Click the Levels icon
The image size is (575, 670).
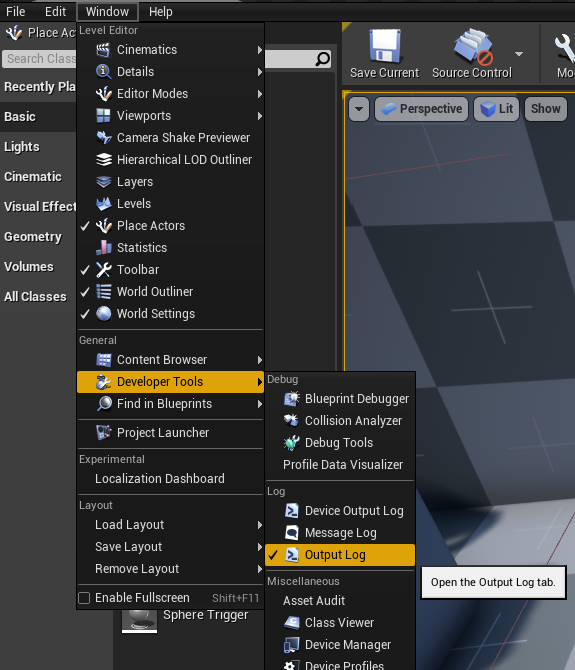click(103, 204)
